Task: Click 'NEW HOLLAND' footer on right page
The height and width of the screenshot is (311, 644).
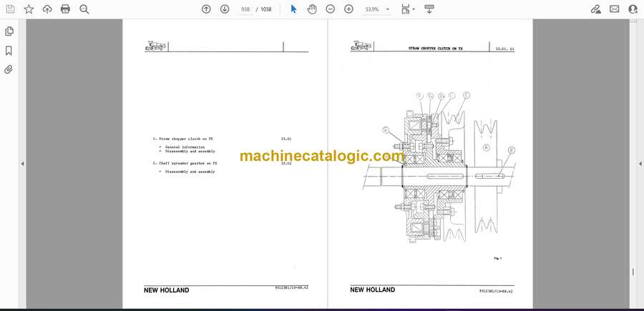Action: 373,290
